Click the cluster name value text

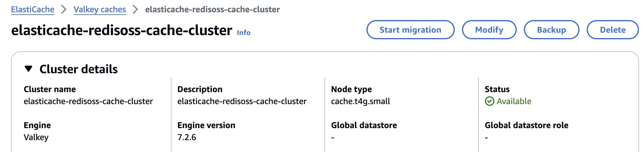88,101
